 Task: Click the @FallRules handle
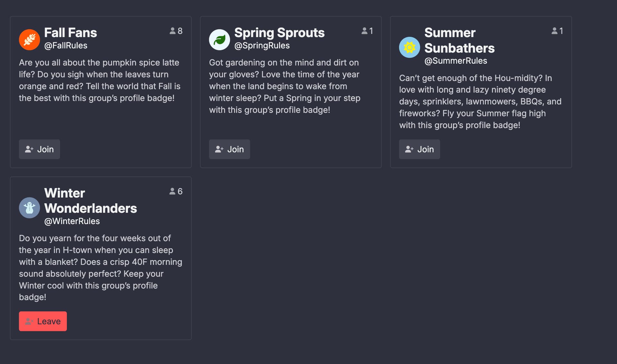tap(66, 46)
